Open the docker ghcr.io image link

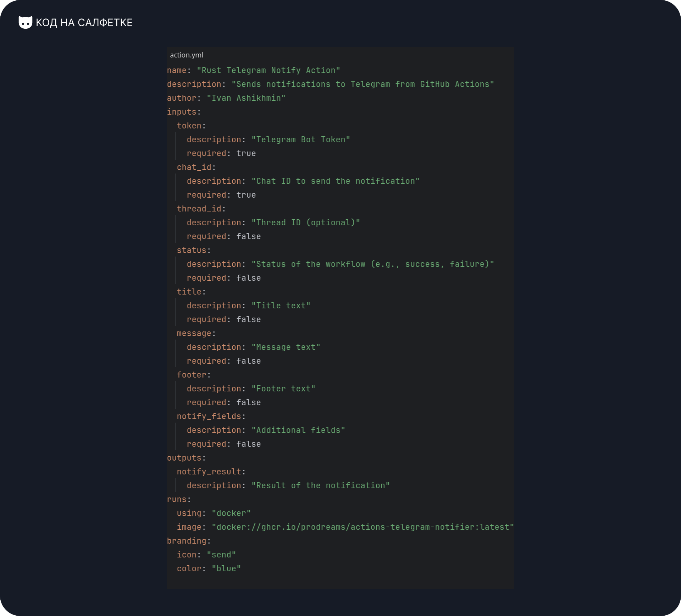pos(363,527)
